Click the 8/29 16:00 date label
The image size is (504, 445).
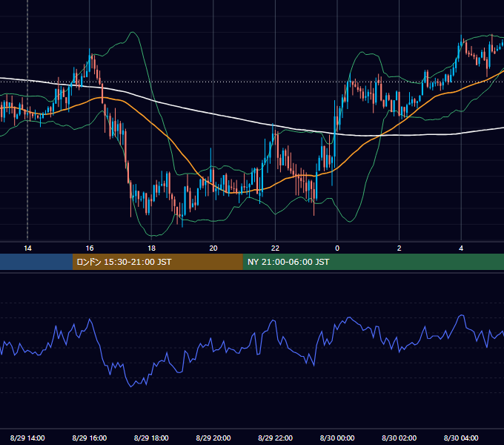point(90,438)
